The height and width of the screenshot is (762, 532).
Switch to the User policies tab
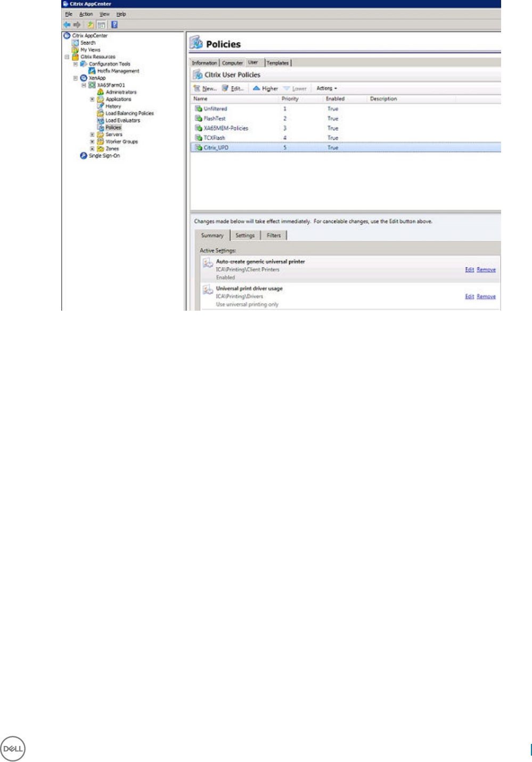(x=253, y=62)
